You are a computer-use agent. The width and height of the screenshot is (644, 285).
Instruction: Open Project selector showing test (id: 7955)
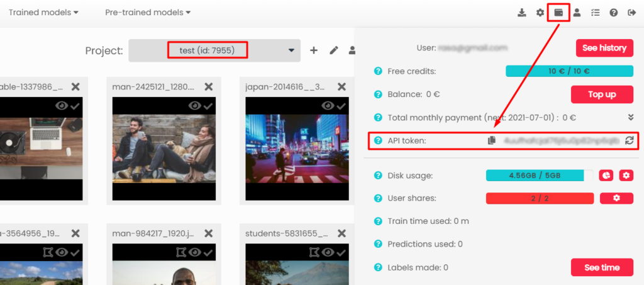pos(214,50)
